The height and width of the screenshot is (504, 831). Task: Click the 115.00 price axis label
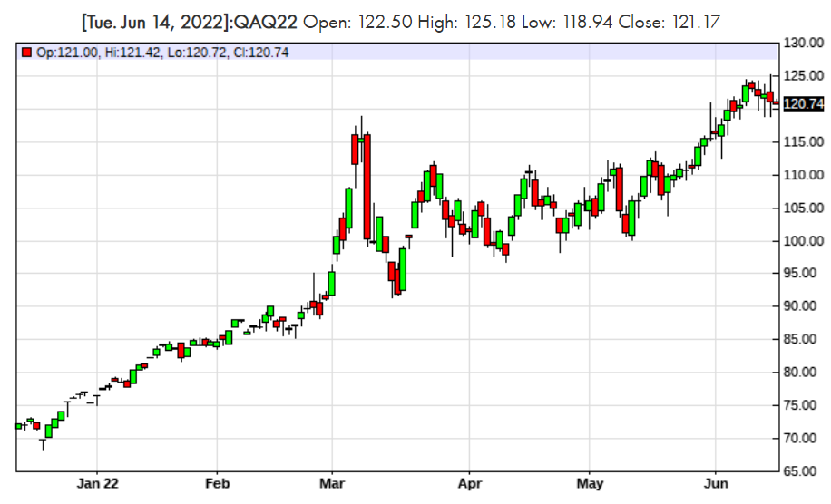coord(804,142)
